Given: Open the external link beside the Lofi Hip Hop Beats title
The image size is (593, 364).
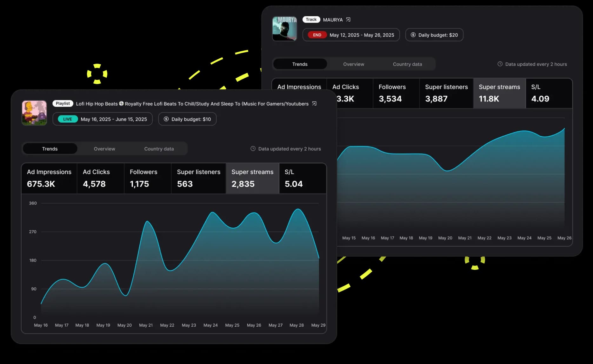Looking at the screenshot, I should 314,104.
